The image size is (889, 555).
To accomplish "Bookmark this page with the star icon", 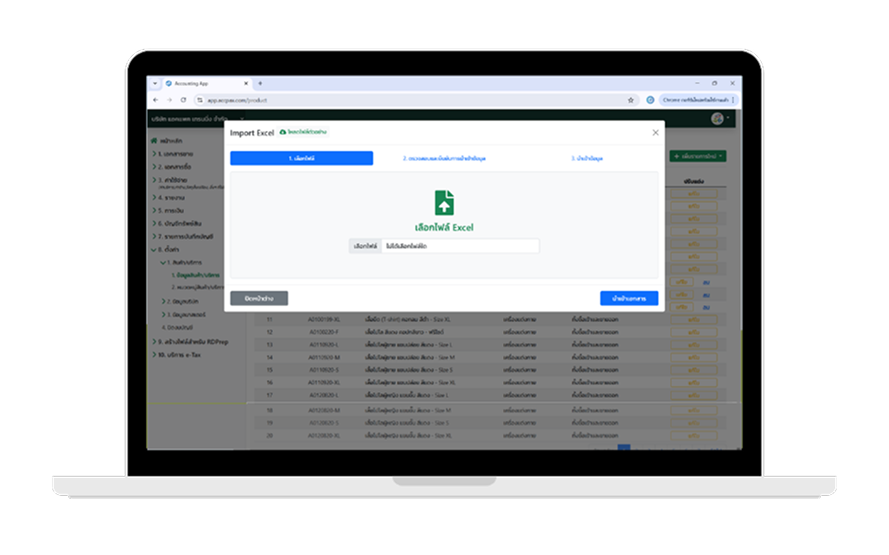I will pyautogui.click(x=630, y=100).
